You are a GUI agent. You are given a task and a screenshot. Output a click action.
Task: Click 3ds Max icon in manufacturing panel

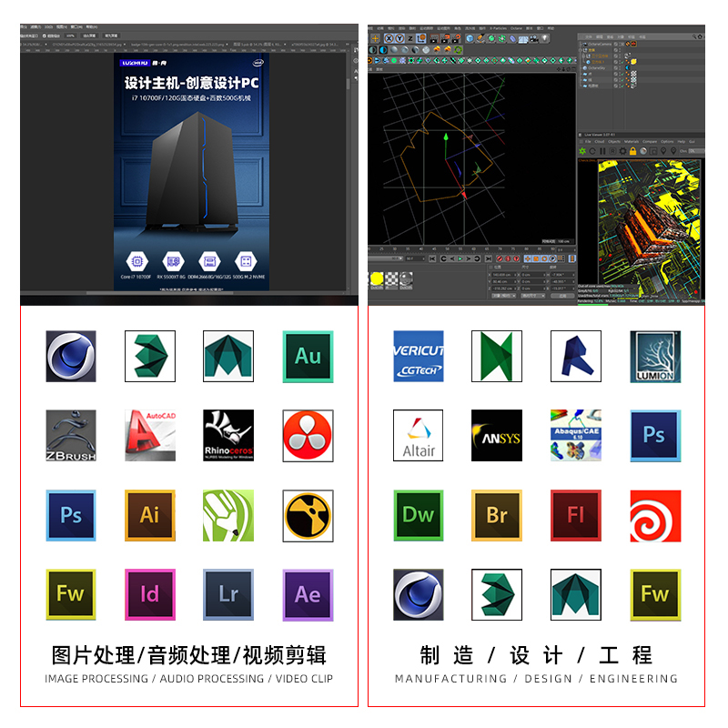coord(497,594)
